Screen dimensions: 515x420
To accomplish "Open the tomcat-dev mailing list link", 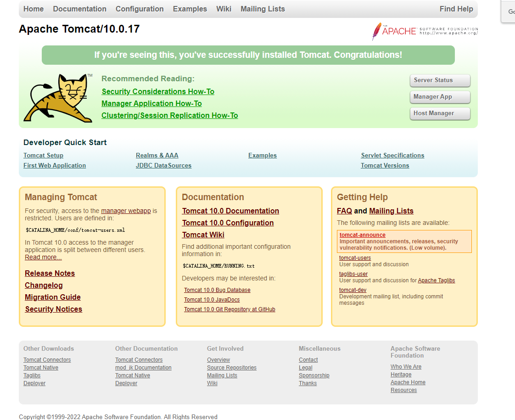I will click(x=353, y=290).
